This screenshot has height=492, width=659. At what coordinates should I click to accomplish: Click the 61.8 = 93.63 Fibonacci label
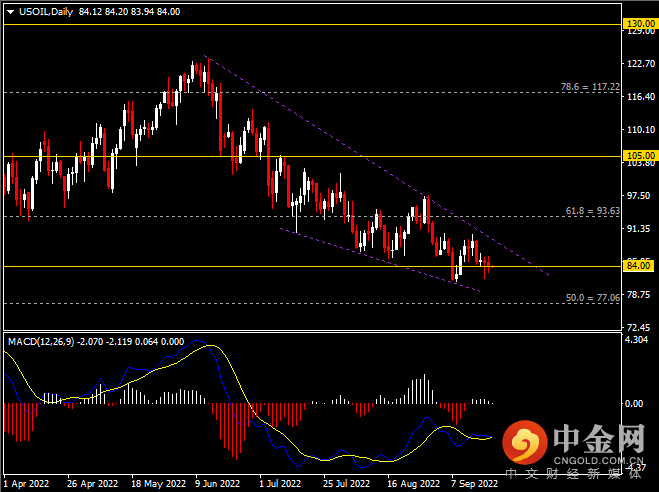click(593, 210)
